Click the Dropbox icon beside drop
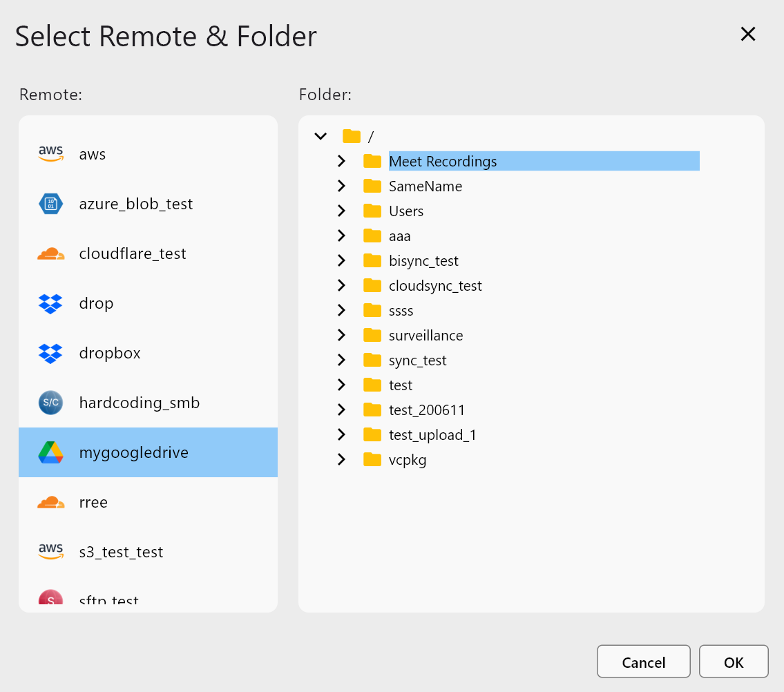 [x=50, y=302]
